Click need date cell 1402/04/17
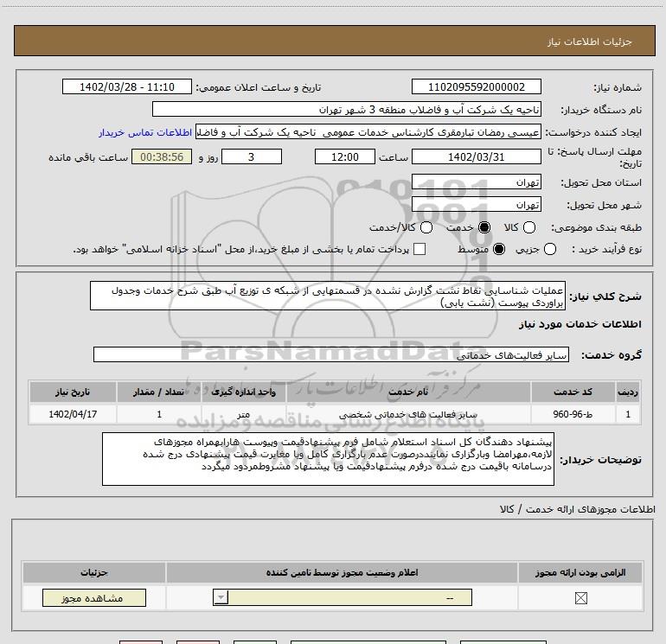The height and width of the screenshot is (644, 666). click(x=73, y=414)
